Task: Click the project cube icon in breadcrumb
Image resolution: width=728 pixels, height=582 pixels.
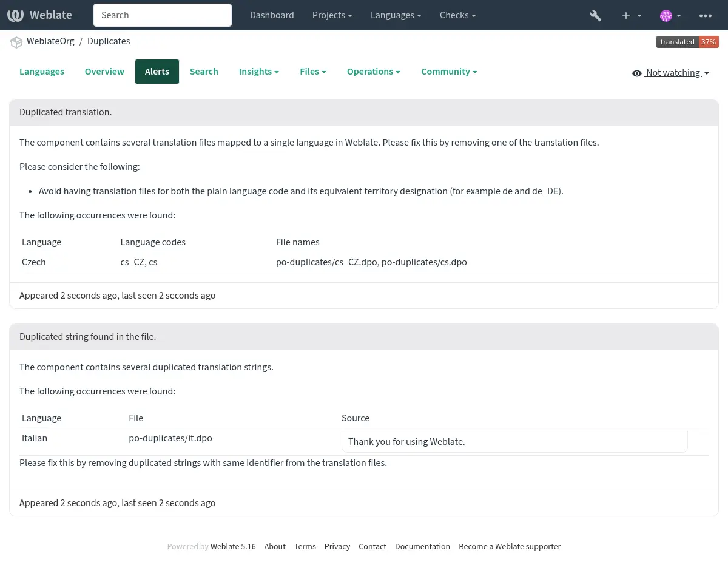Action: tap(16, 42)
